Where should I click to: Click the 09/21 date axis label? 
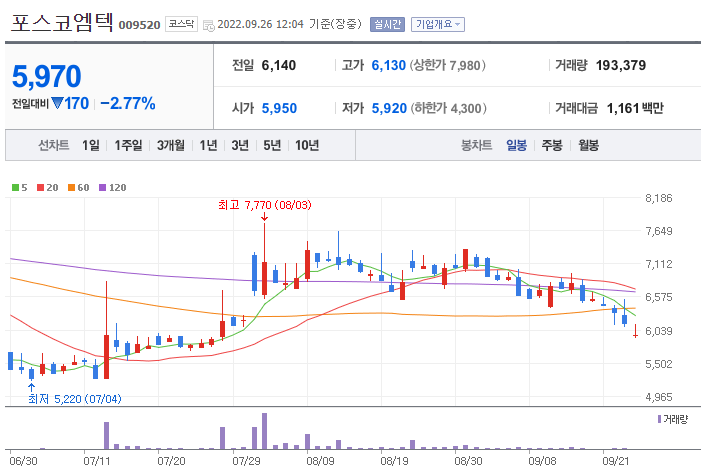coord(616,461)
